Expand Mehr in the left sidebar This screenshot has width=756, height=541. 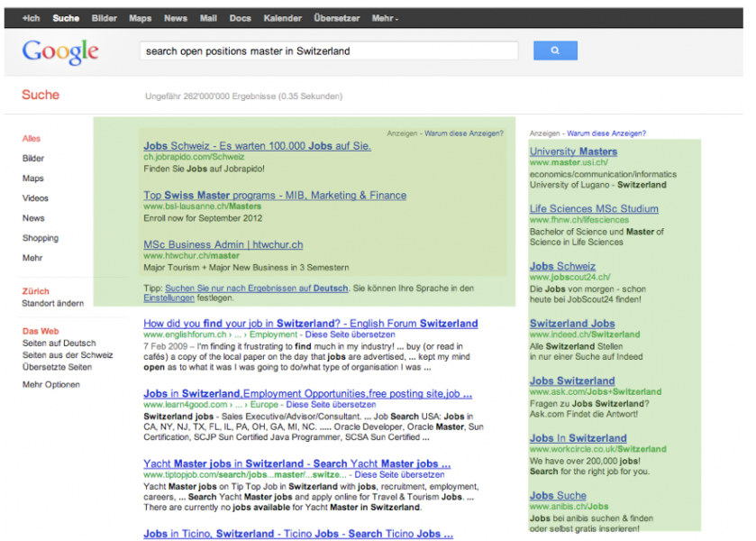point(32,258)
